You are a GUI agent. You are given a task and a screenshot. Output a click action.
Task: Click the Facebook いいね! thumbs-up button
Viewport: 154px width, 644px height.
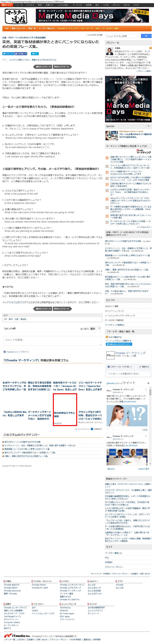coord(21,54)
